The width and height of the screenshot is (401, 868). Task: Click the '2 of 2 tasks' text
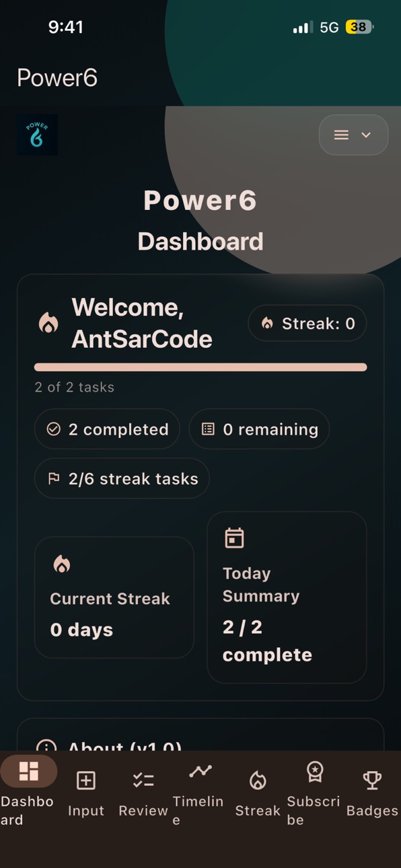pyautogui.click(x=75, y=387)
